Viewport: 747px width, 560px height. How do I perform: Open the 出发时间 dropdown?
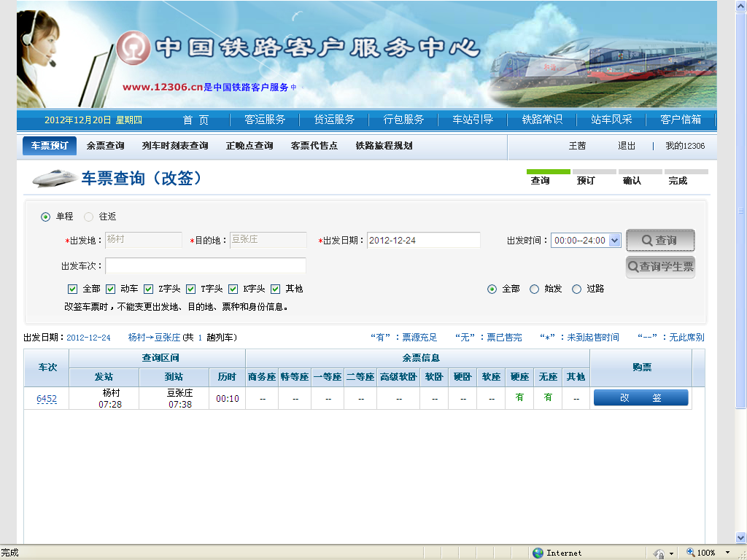[x=586, y=241]
